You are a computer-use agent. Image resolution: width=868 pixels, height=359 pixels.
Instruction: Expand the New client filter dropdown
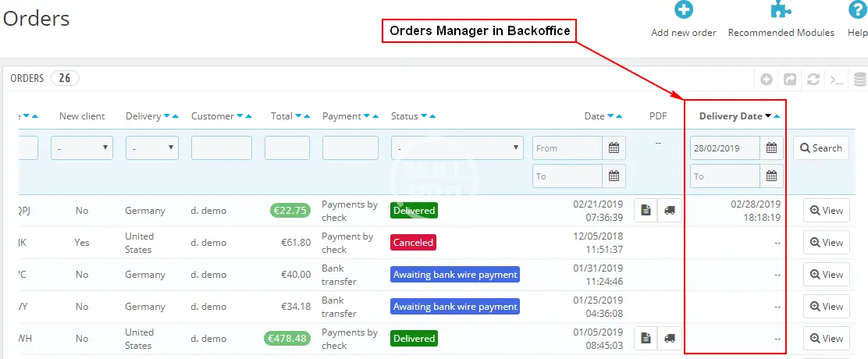pos(82,148)
